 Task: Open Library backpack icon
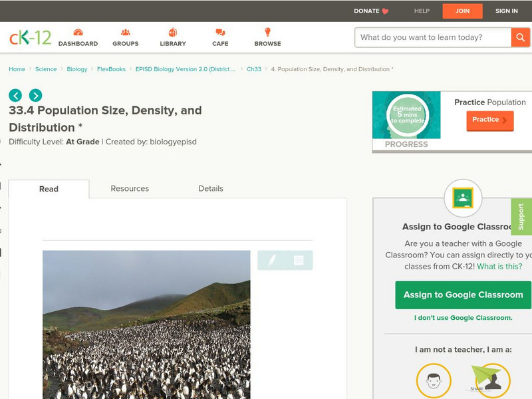(x=173, y=32)
